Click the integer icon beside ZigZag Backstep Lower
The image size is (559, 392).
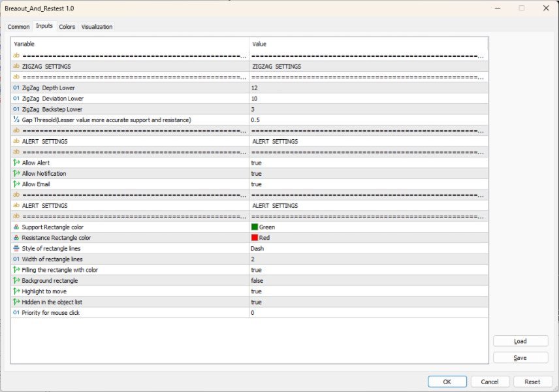pyautogui.click(x=16, y=109)
